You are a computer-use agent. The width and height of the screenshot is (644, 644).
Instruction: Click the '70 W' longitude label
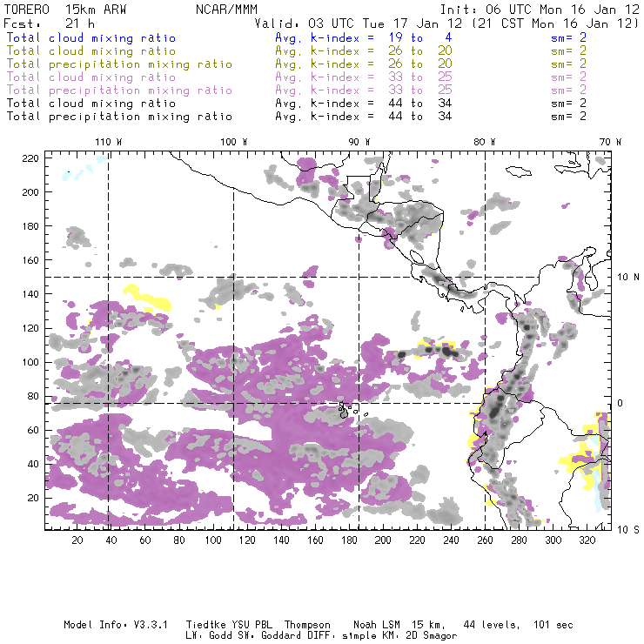coord(610,142)
